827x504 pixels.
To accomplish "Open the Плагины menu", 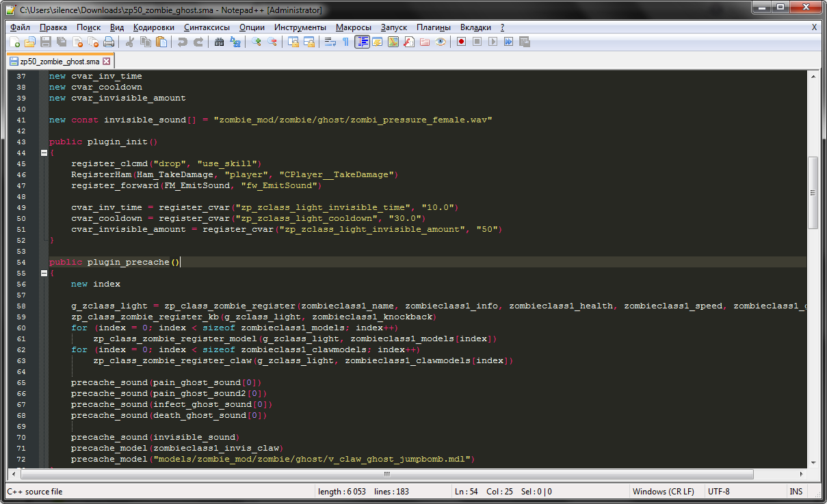I will (432, 27).
